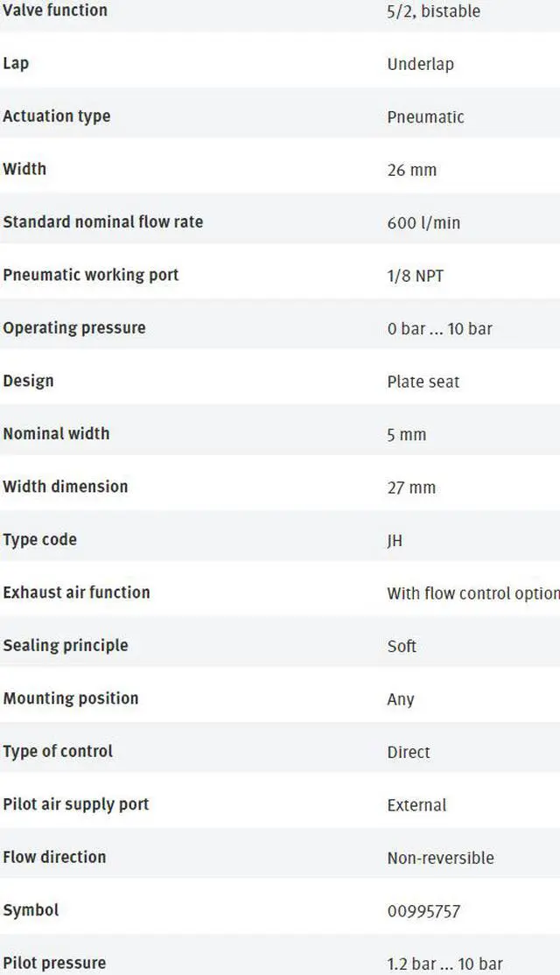Viewport: 560px width, 975px height.
Task: Click the Non-reversible flow direction value
Action: pyautogui.click(x=440, y=858)
